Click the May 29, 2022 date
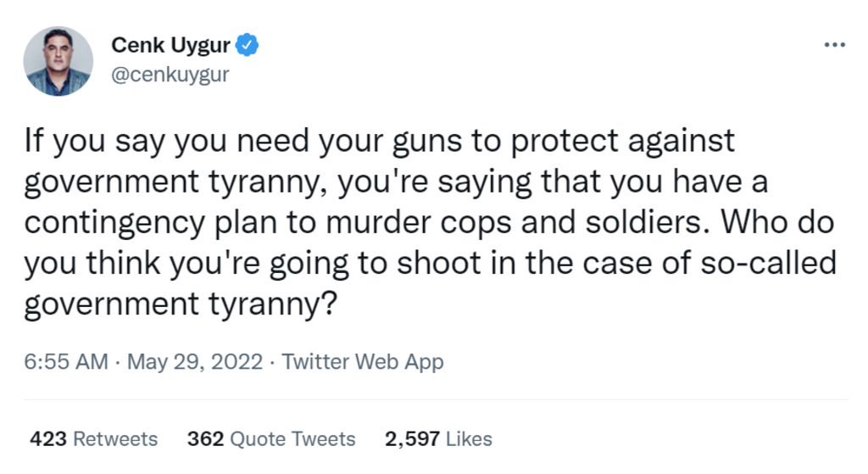The width and height of the screenshot is (868, 474). pos(195,362)
